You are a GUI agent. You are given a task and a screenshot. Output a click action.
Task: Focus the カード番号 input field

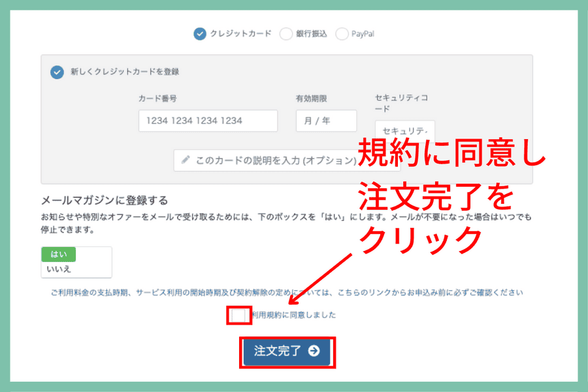(208, 121)
